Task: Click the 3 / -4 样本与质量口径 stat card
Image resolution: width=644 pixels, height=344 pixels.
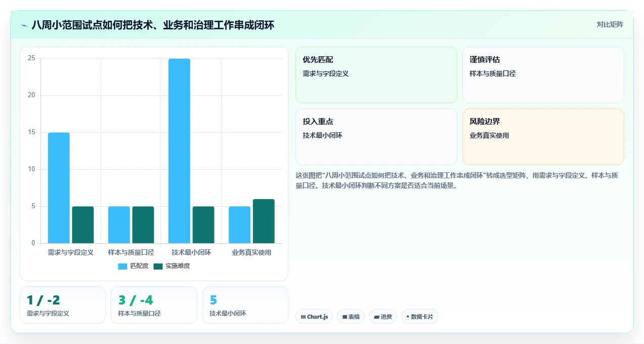Action: pos(154,305)
